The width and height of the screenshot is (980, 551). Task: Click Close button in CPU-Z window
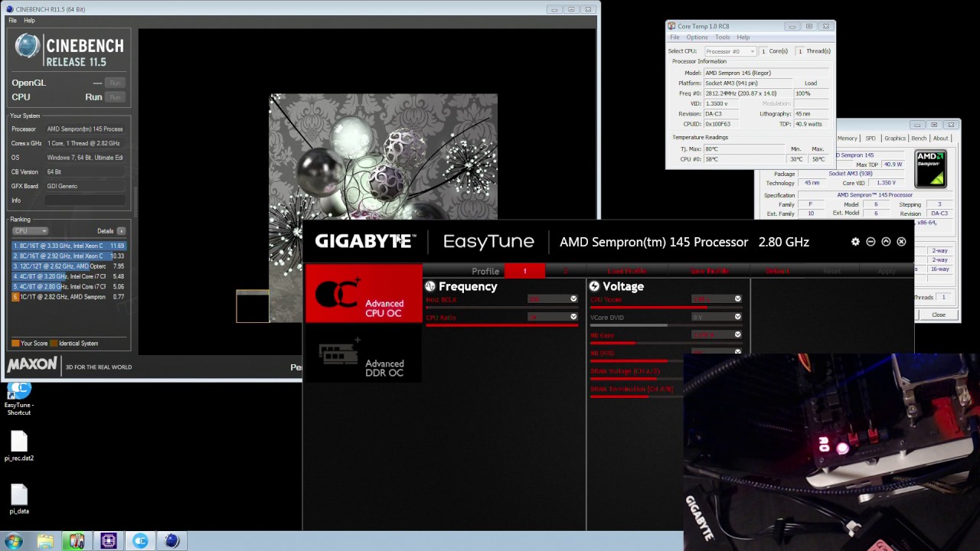coord(939,315)
